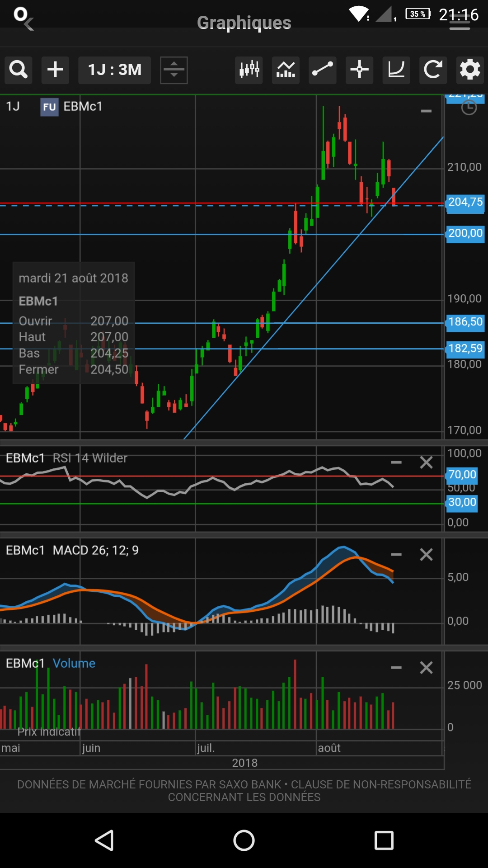Minimize the Volume indicator panel
488x868 pixels.
point(396,668)
